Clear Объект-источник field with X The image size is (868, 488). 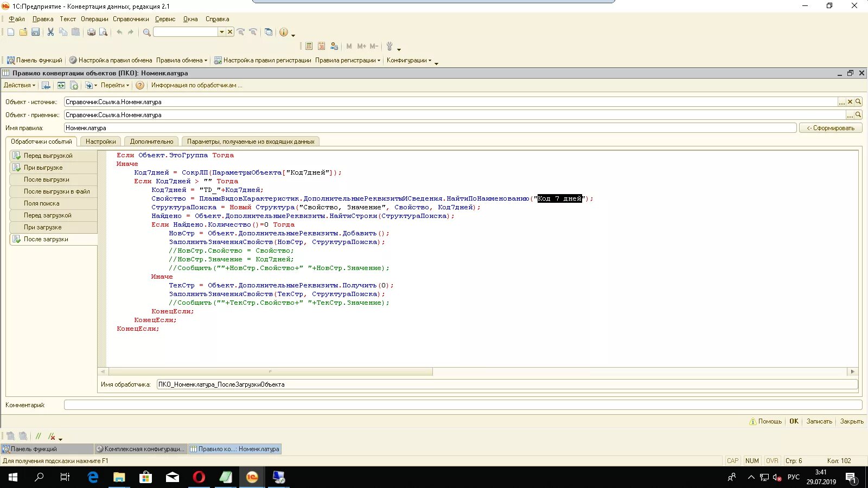click(x=850, y=102)
